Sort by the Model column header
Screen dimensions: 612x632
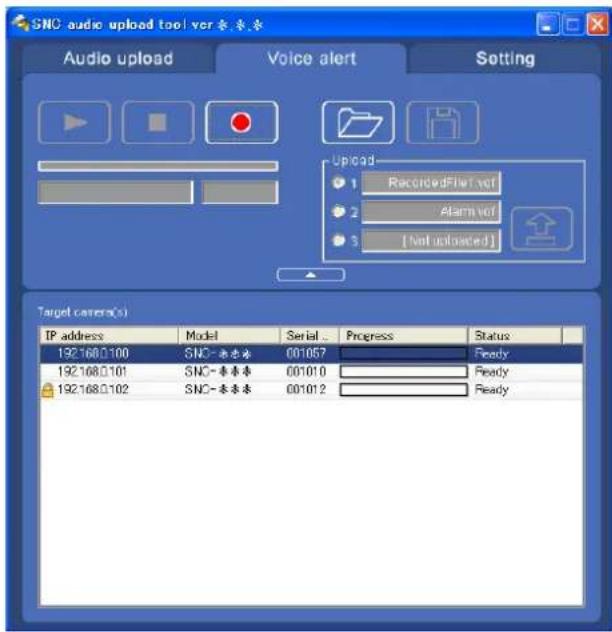click(229, 336)
